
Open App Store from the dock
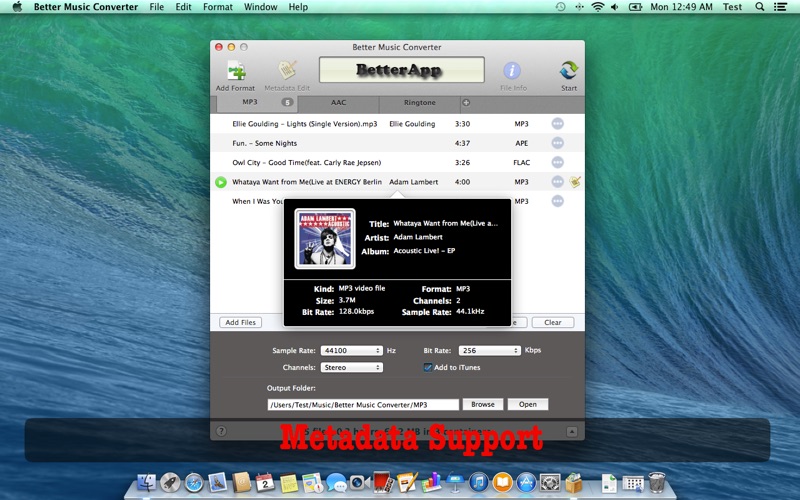coord(526,482)
